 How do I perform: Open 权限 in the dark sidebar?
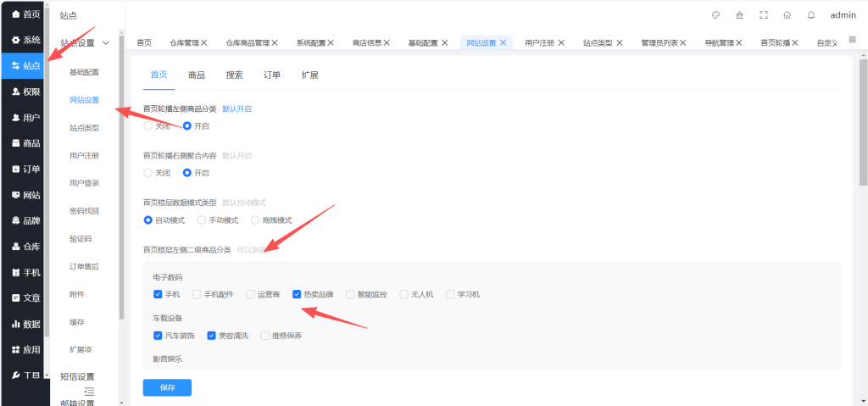25,92
